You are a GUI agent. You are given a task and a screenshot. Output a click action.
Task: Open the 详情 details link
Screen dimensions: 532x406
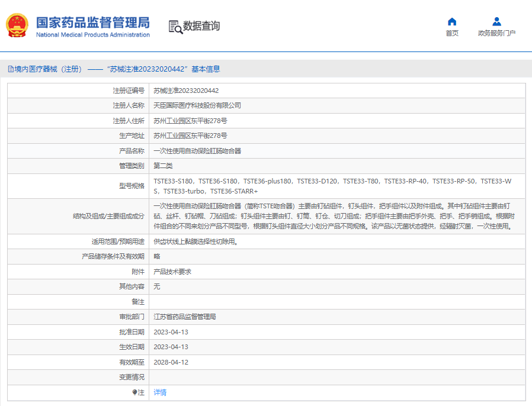160,392
